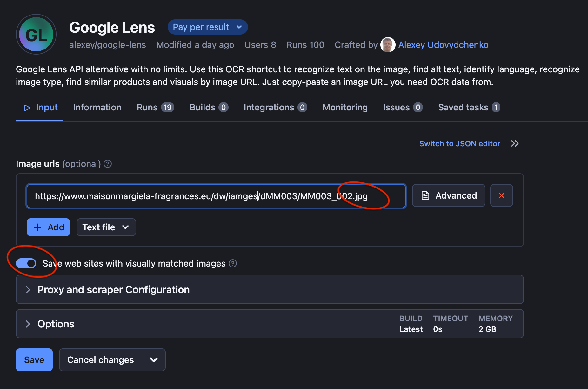Open the Text file dropdown
The image size is (588, 389).
(106, 227)
